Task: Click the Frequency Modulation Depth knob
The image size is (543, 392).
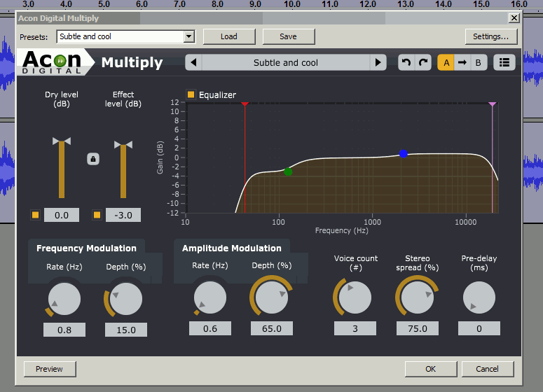Action: 126,299
